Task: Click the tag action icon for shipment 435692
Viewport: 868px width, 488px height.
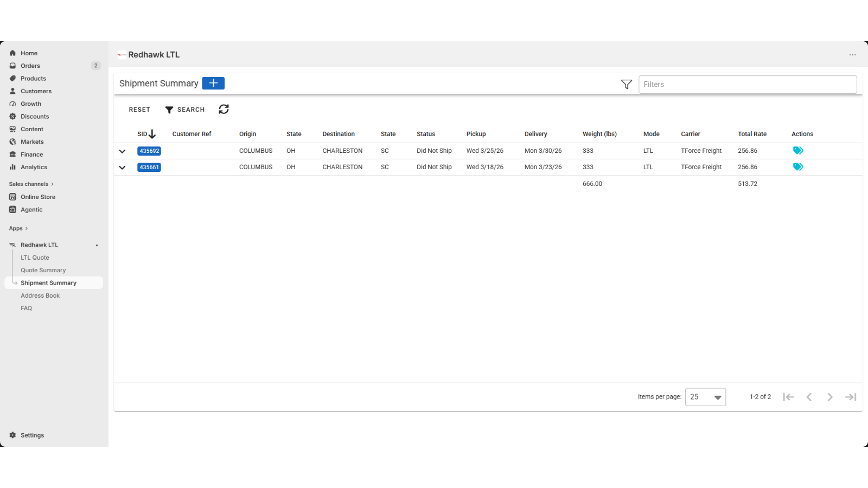Action: tap(798, 151)
